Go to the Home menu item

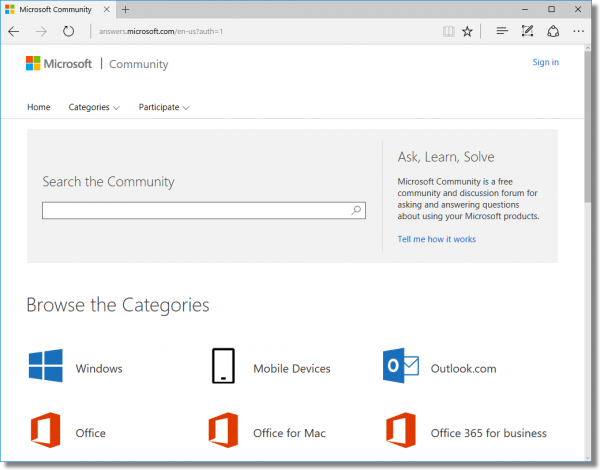(x=39, y=107)
